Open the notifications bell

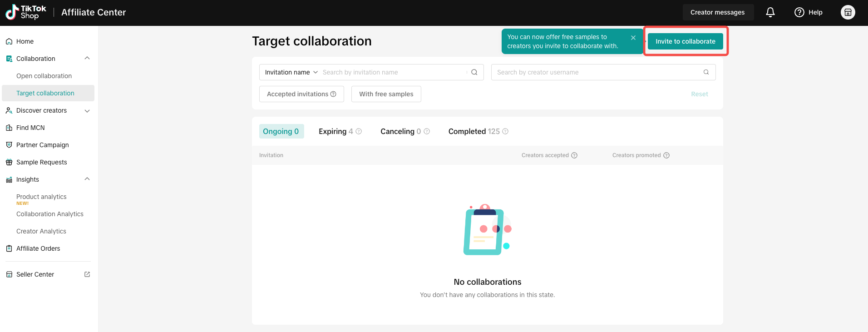[x=770, y=12]
